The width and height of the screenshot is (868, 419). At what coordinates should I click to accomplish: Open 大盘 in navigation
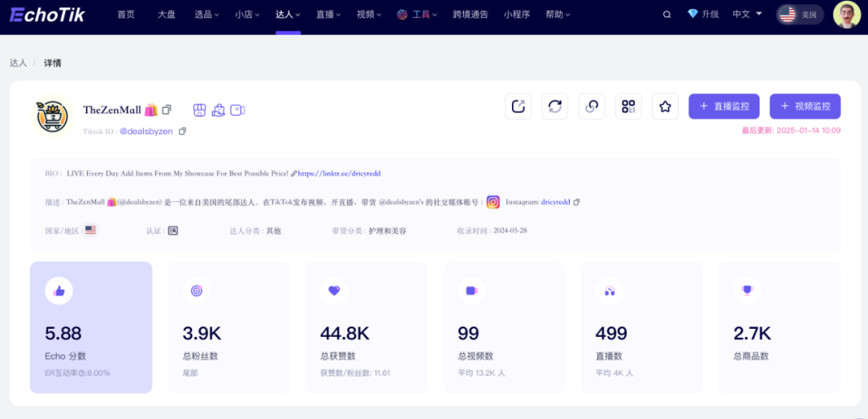(166, 14)
